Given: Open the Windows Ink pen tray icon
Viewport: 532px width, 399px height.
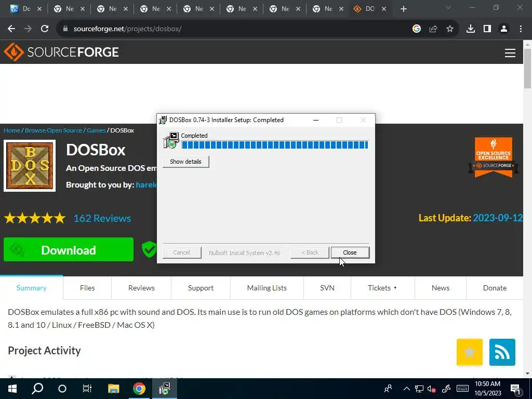Looking at the screenshot, I should 446,389.
